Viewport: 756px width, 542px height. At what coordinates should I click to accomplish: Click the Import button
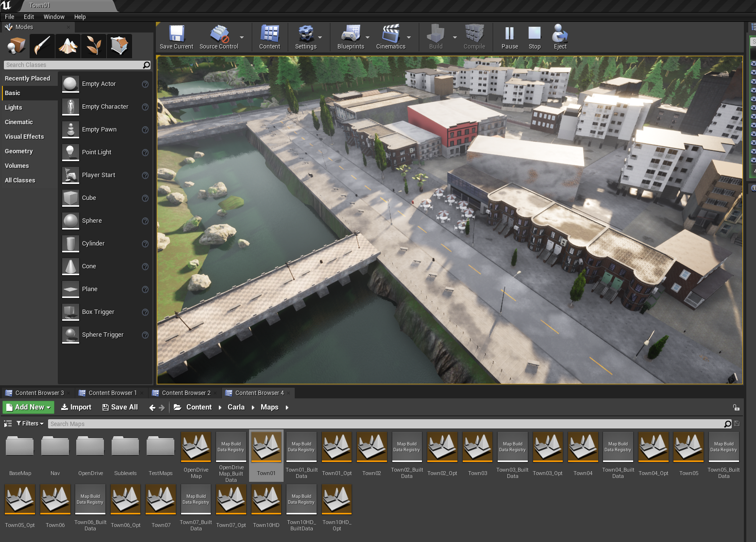76,407
